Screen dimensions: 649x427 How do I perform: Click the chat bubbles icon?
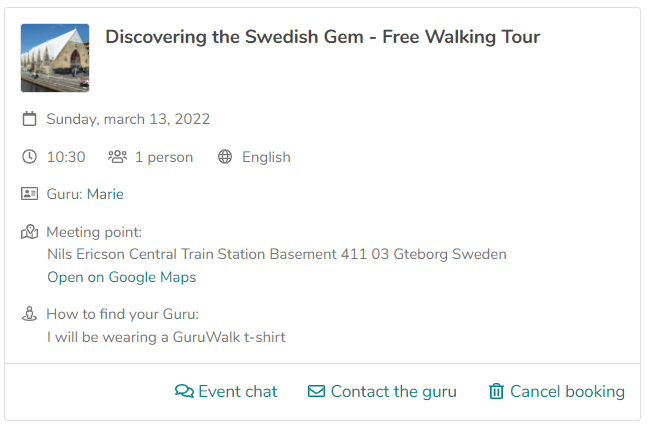click(184, 391)
